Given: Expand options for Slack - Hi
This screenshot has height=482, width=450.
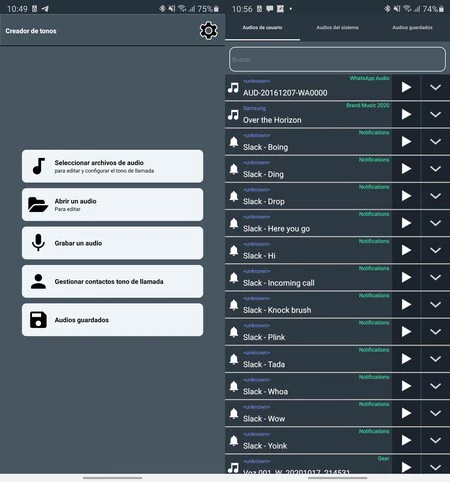Looking at the screenshot, I should [435, 250].
